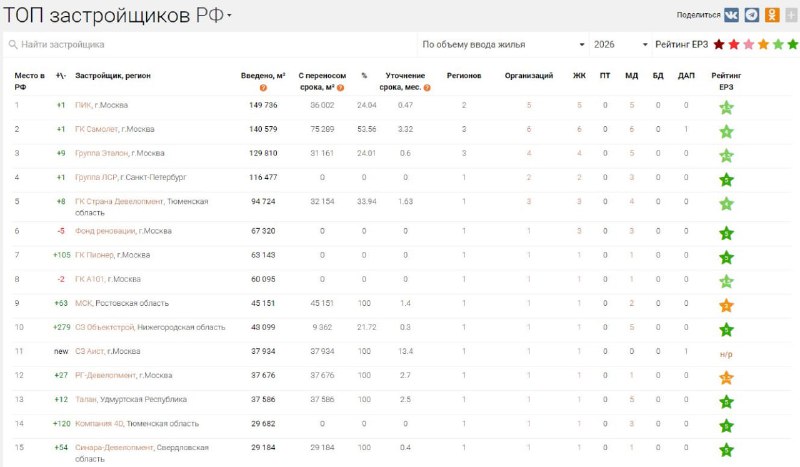This screenshot has height=467, width=800.
Task: Open more sharing options plus icon
Action: (791, 15)
